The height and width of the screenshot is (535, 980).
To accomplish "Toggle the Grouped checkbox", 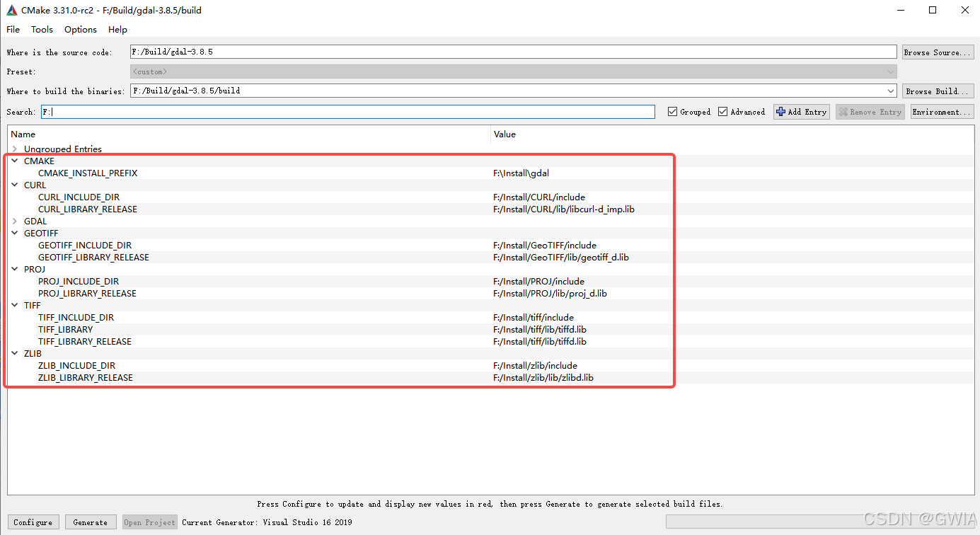I will pyautogui.click(x=688, y=112).
